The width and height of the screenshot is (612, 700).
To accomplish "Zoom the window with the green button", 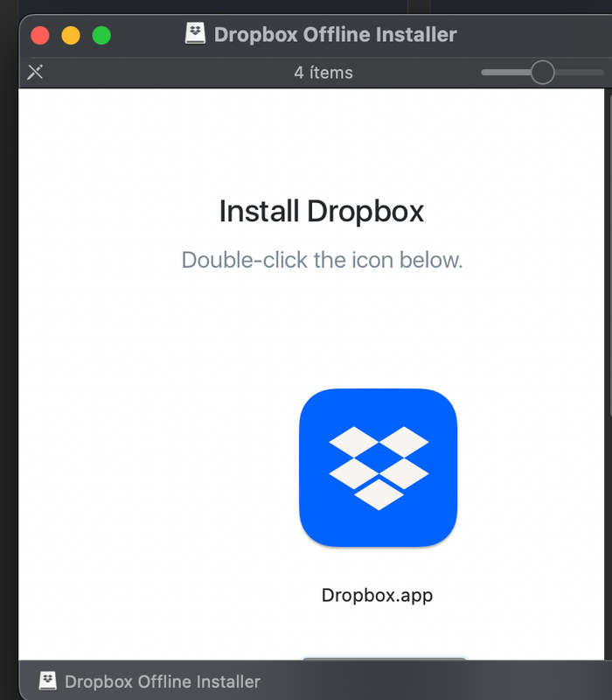I will point(101,35).
